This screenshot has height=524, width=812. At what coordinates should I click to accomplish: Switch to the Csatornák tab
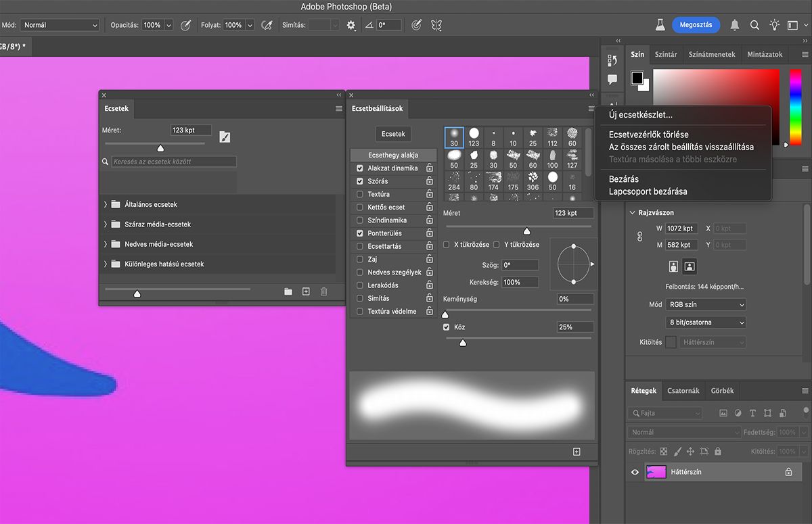[683, 391]
